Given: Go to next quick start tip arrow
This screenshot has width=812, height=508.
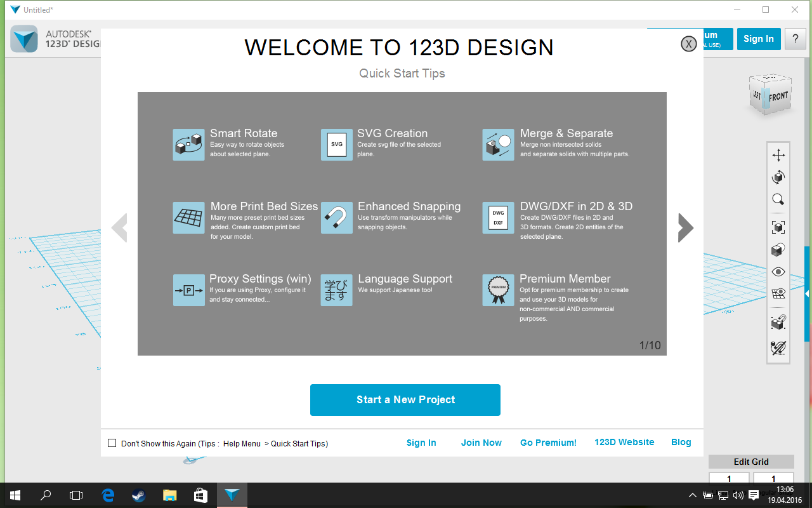Looking at the screenshot, I should click(686, 227).
